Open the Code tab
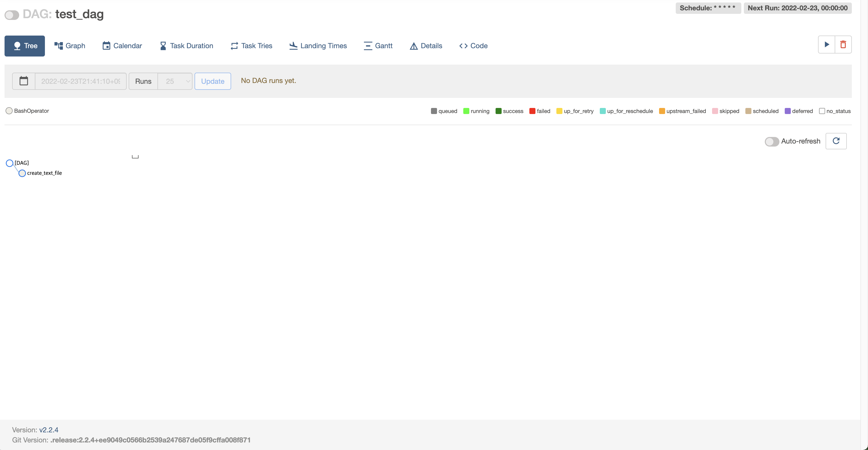 [473, 46]
